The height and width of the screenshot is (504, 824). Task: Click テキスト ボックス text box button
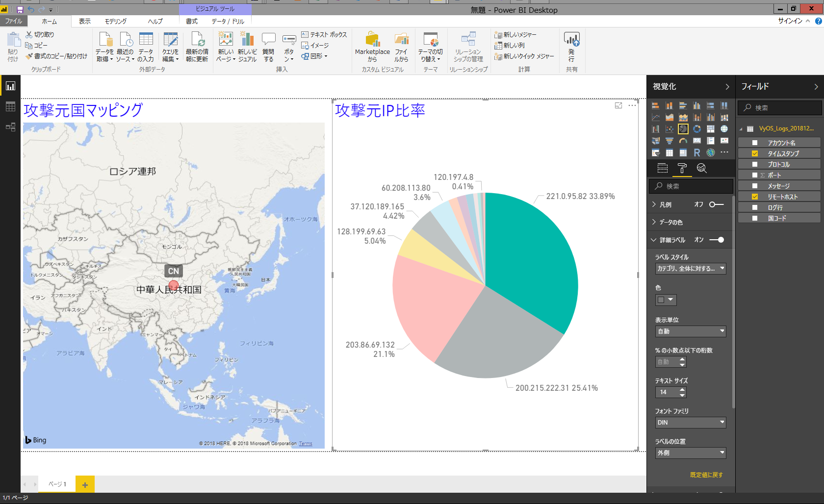click(324, 35)
